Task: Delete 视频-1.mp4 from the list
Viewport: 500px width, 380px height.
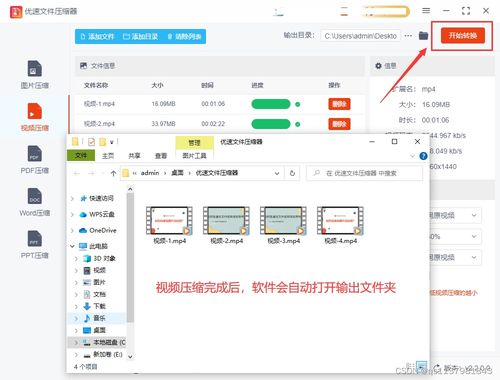Action: [x=339, y=104]
